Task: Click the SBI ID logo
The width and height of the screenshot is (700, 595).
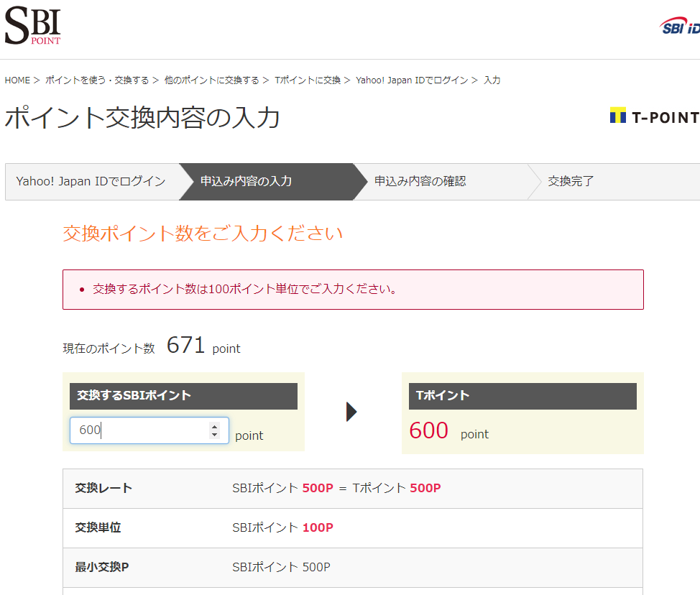Action: 679,27
